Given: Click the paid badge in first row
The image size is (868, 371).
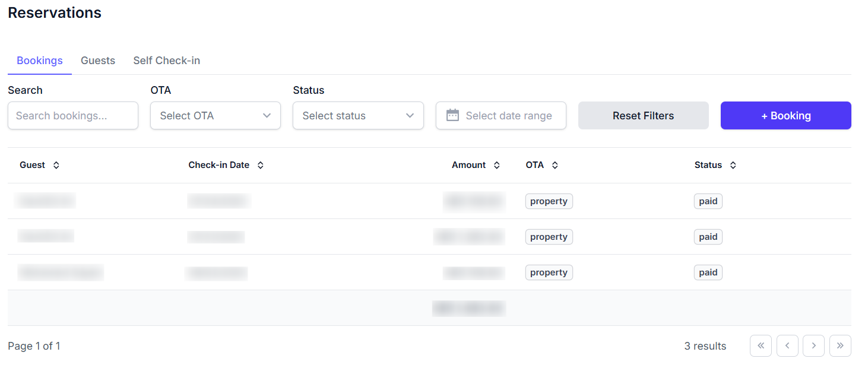Looking at the screenshot, I should (x=708, y=201).
